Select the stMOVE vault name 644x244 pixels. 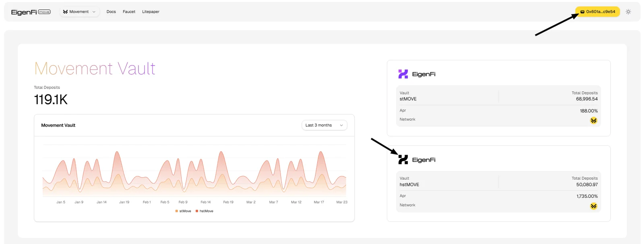(x=408, y=99)
